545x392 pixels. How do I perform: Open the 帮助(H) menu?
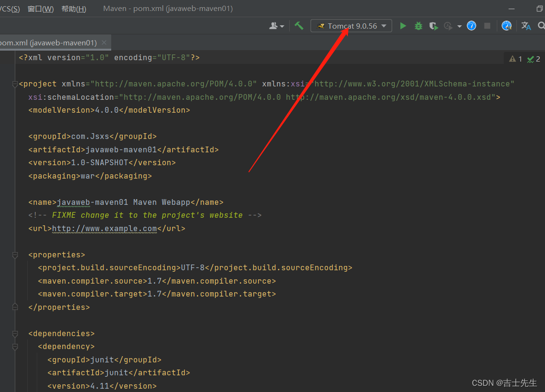tap(73, 9)
